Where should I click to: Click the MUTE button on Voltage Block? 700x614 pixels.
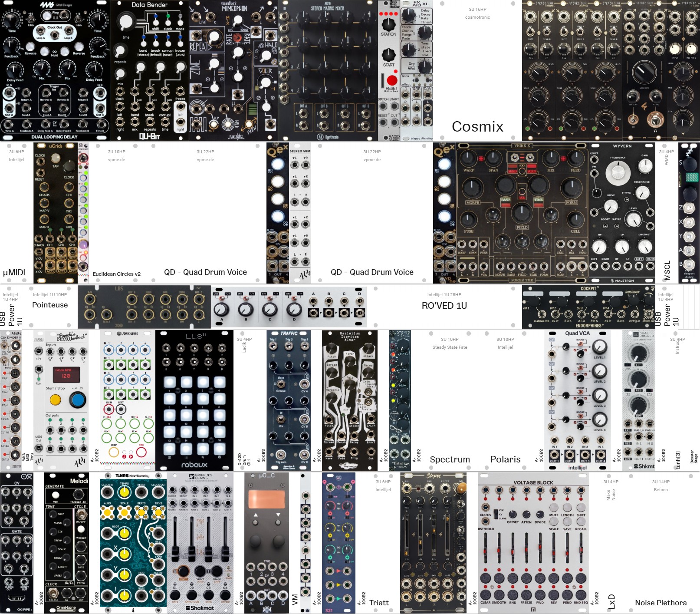[x=554, y=507]
